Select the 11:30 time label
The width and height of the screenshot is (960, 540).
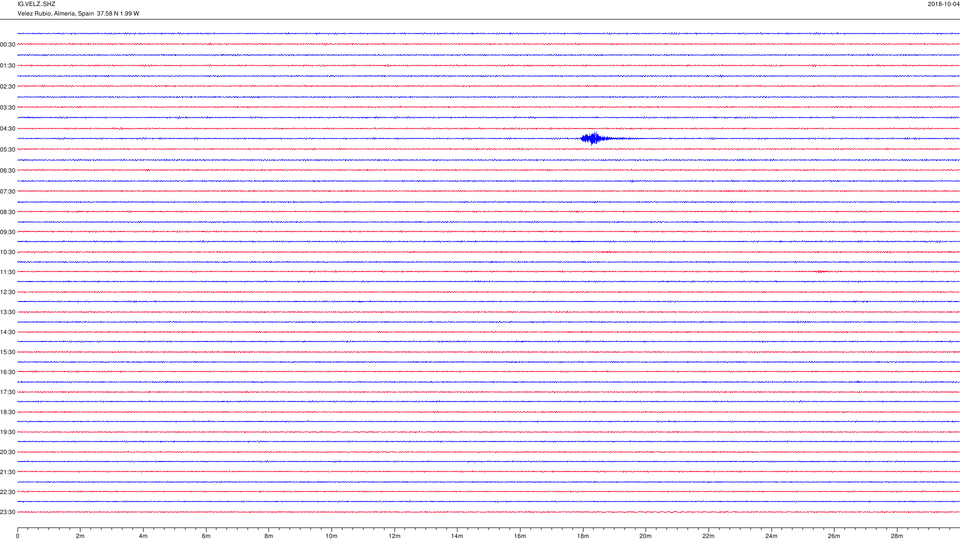coord(7,272)
